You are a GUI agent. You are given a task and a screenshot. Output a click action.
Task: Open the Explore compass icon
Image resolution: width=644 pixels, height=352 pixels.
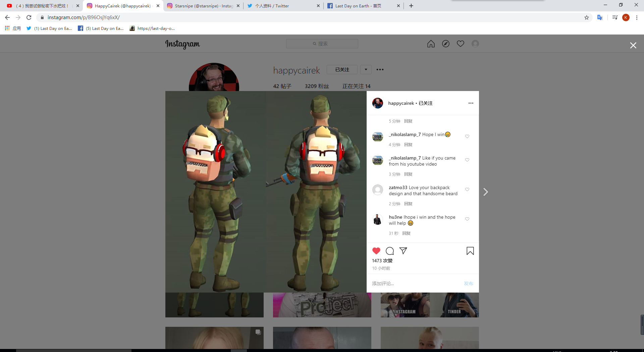pyautogui.click(x=445, y=44)
